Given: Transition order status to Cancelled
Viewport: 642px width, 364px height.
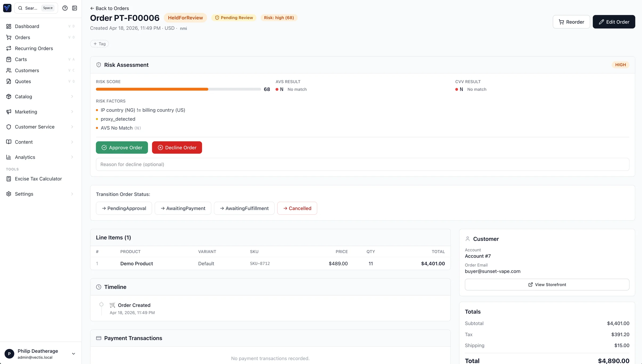Looking at the screenshot, I should (x=297, y=208).
